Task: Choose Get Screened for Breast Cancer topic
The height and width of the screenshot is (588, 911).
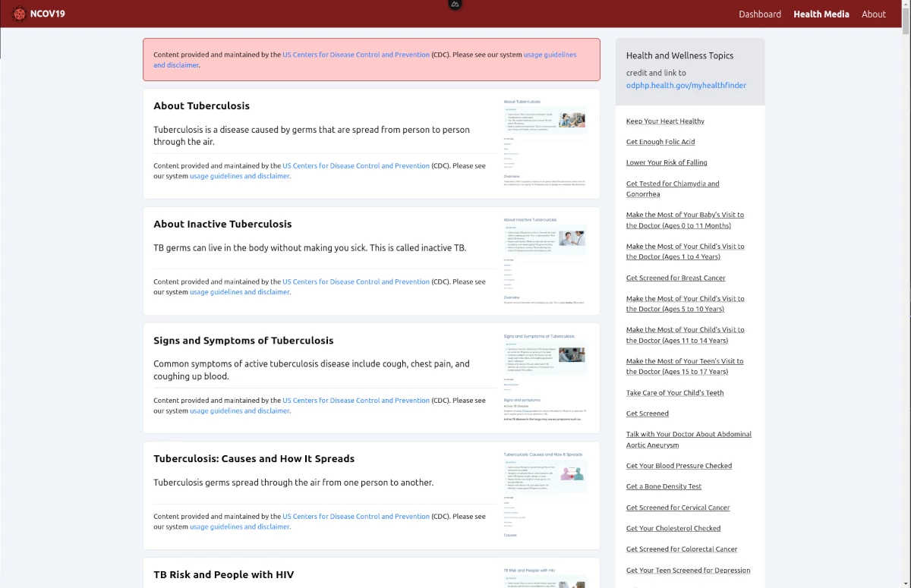Action: coord(676,278)
